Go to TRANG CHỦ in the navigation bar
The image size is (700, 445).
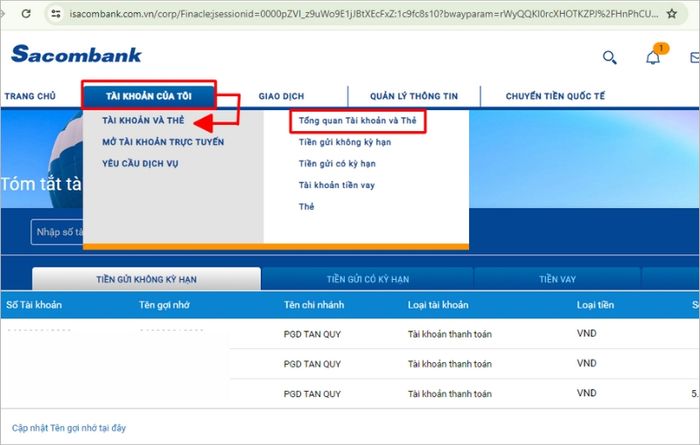tap(29, 96)
